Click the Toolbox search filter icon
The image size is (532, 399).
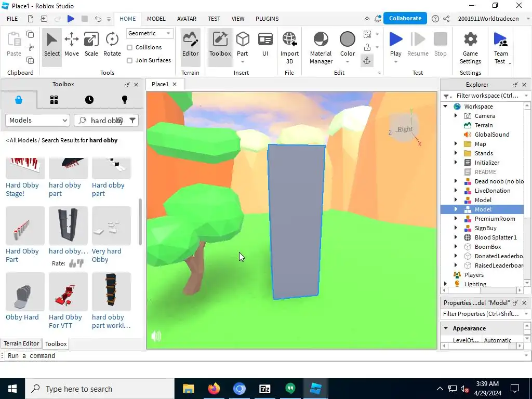coord(132,120)
